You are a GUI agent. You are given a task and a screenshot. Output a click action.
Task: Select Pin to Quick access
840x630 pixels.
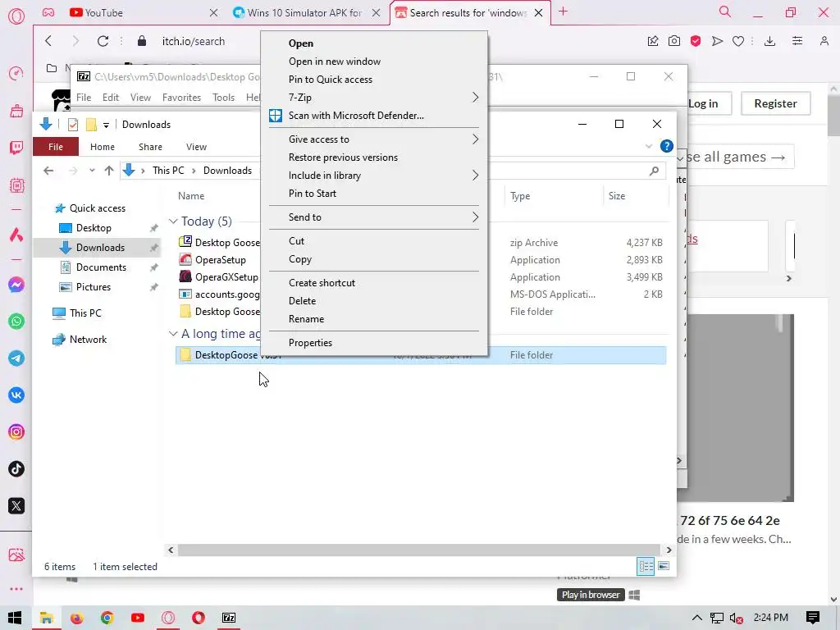pyautogui.click(x=331, y=80)
